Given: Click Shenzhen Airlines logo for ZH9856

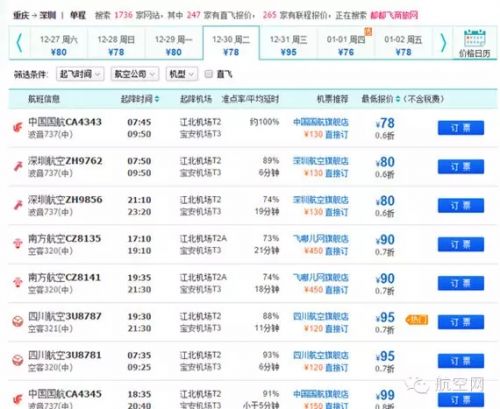Looking at the screenshot, I should [18, 205].
